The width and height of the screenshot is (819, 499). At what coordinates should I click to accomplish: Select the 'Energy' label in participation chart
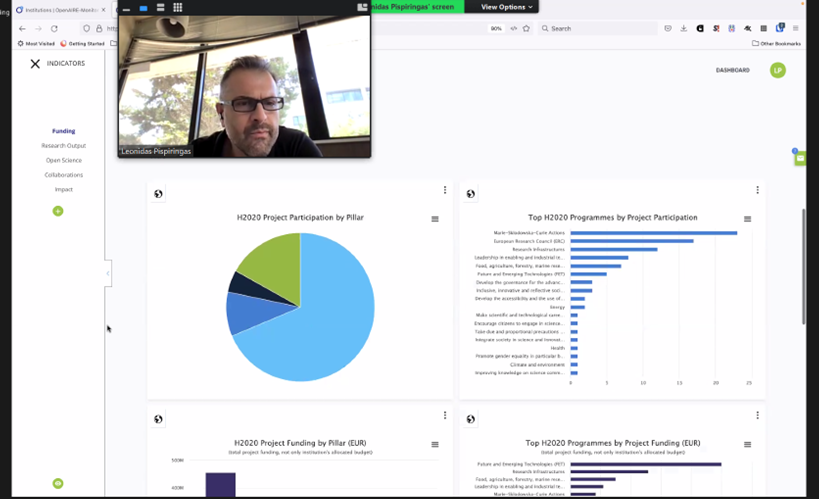coord(557,307)
